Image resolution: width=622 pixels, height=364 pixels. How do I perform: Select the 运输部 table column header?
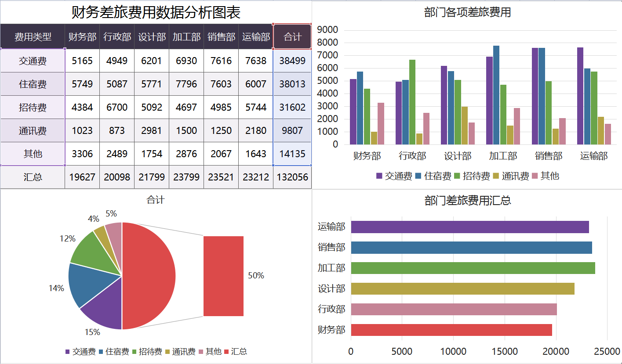(x=256, y=37)
